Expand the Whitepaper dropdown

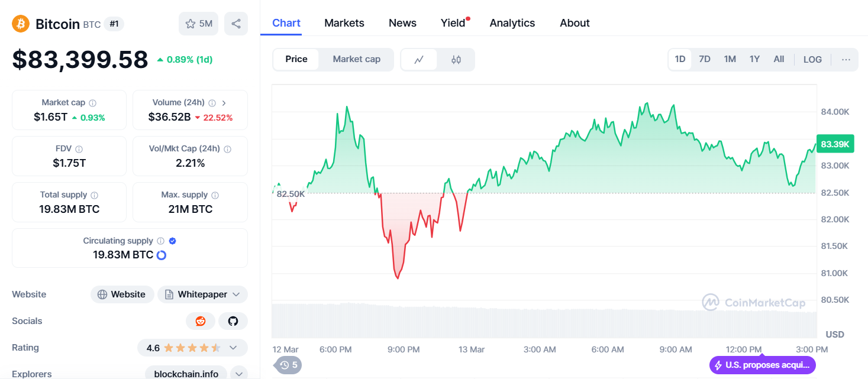point(236,294)
